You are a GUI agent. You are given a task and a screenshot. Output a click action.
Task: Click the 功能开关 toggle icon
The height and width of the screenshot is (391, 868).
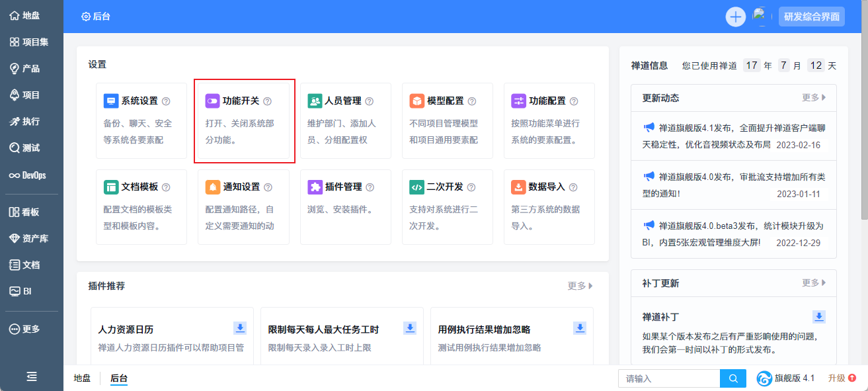212,101
